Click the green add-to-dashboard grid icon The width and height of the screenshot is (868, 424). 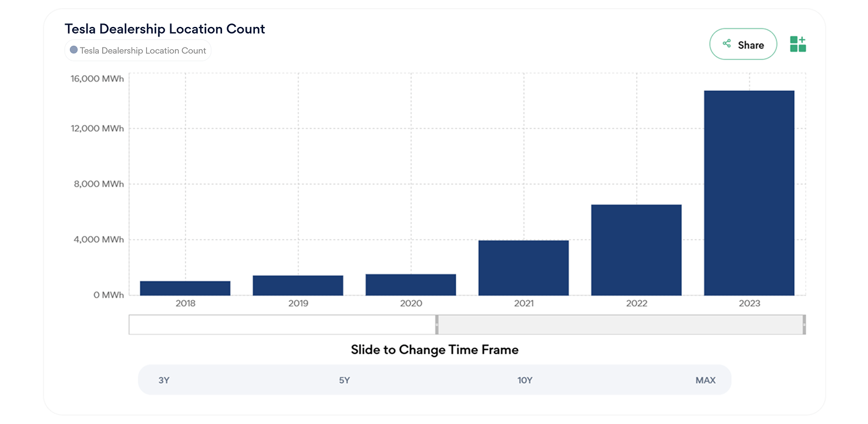(798, 44)
